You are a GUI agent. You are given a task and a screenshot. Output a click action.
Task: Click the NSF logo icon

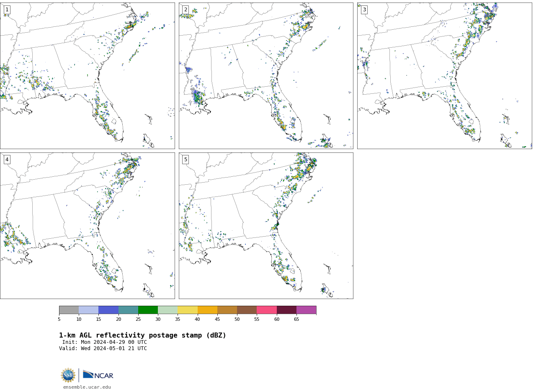(68, 375)
